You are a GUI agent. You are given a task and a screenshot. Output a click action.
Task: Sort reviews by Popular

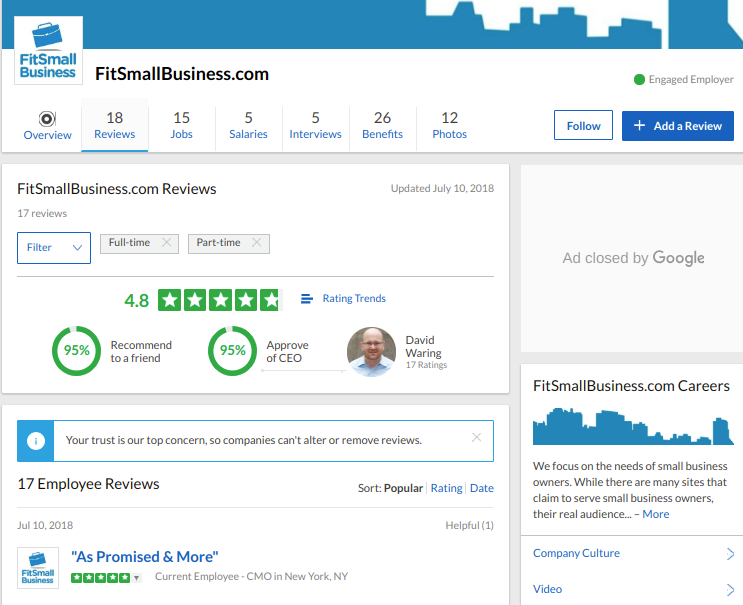pos(403,488)
